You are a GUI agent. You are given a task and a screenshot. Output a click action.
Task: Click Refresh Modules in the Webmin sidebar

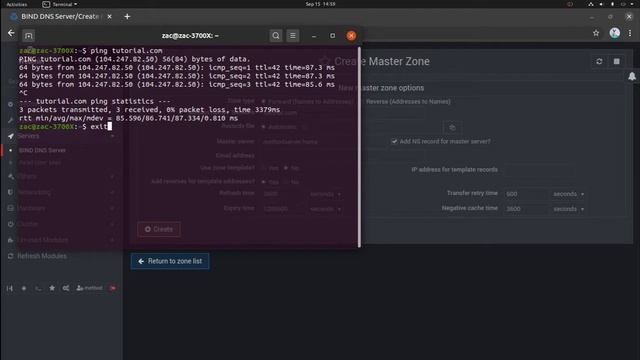(x=42, y=256)
